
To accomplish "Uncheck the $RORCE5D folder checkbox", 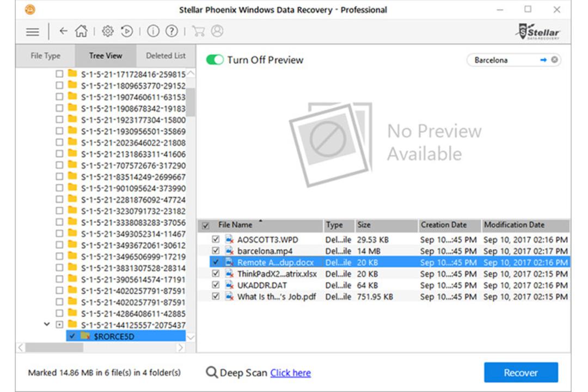I will coord(72,336).
